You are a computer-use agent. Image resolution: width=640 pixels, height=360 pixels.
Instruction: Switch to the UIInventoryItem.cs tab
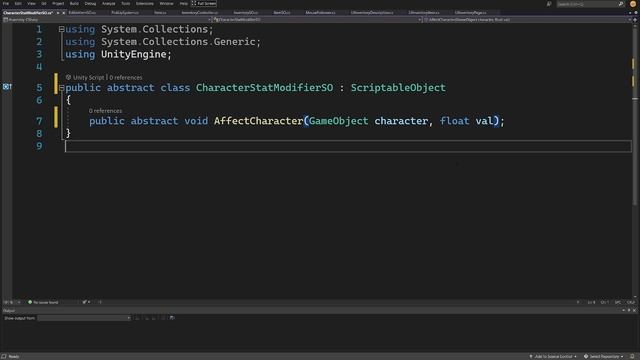[x=424, y=13]
